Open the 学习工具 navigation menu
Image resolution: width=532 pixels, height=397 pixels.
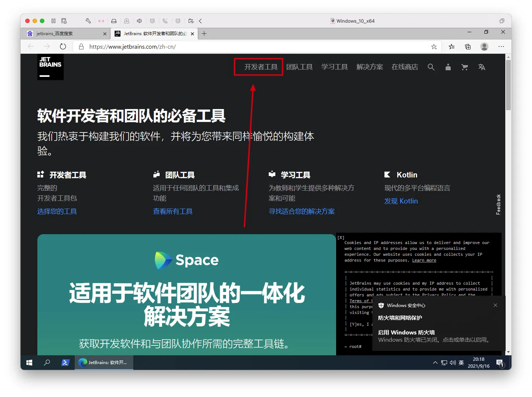[335, 67]
